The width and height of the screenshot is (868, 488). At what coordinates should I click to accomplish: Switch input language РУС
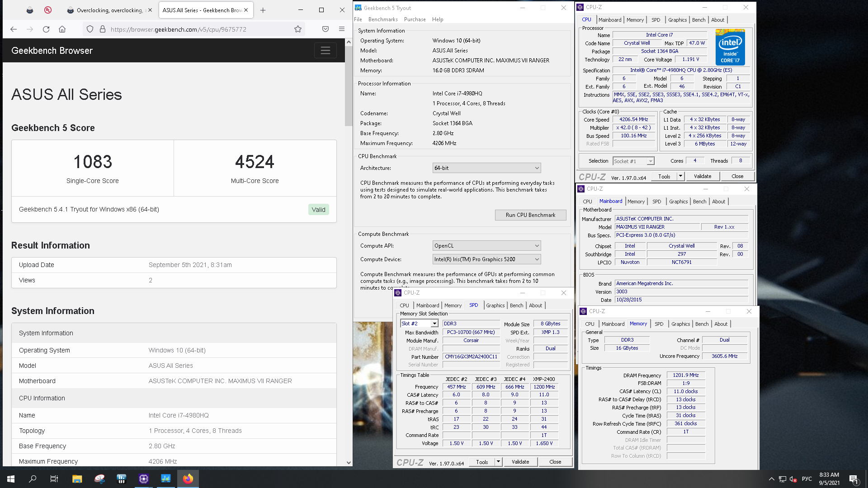pyautogui.click(x=807, y=479)
